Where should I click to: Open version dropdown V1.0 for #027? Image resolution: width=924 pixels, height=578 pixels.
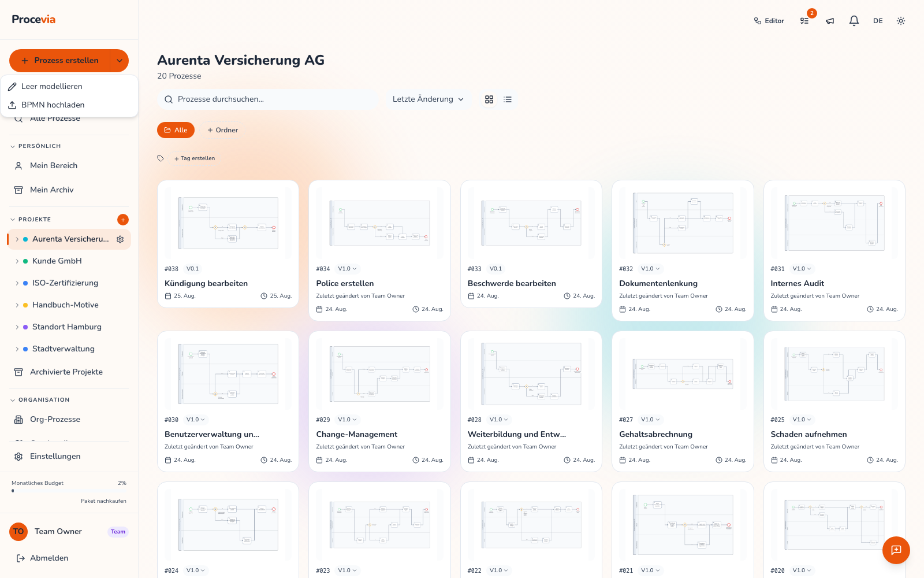point(650,420)
